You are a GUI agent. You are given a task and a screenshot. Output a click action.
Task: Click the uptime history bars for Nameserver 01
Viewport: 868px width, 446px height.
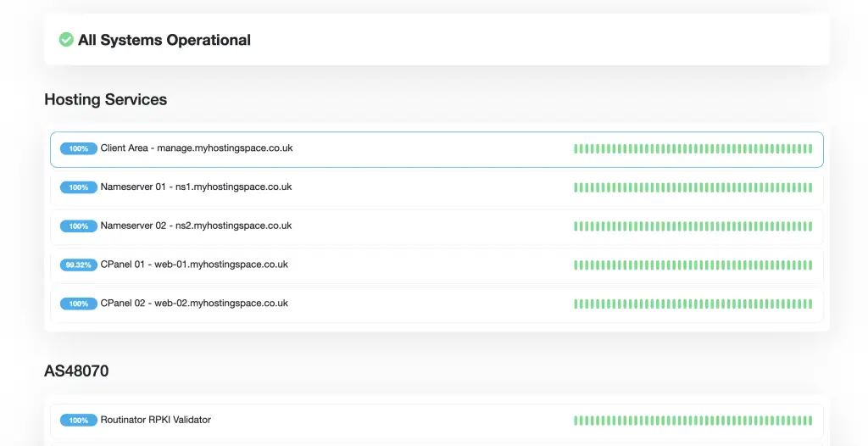point(693,187)
